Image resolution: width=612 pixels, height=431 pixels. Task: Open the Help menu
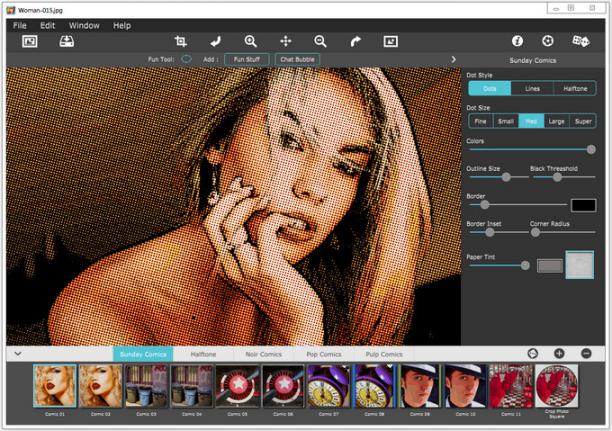pyautogui.click(x=122, y=26)
